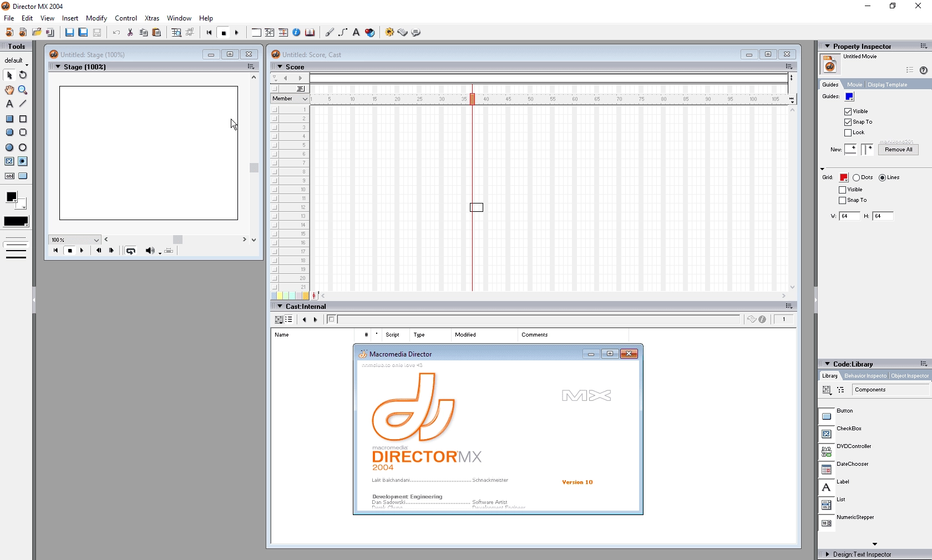Screen dimensions: 932x560
Task: Select the Arrow tool in Tools panel
Action: click(9, 75)
